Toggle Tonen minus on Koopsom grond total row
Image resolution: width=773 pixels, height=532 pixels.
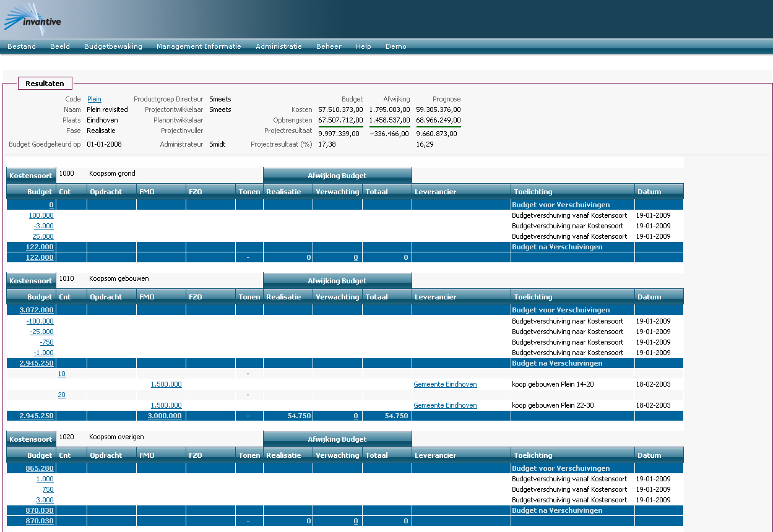(249, 257)
